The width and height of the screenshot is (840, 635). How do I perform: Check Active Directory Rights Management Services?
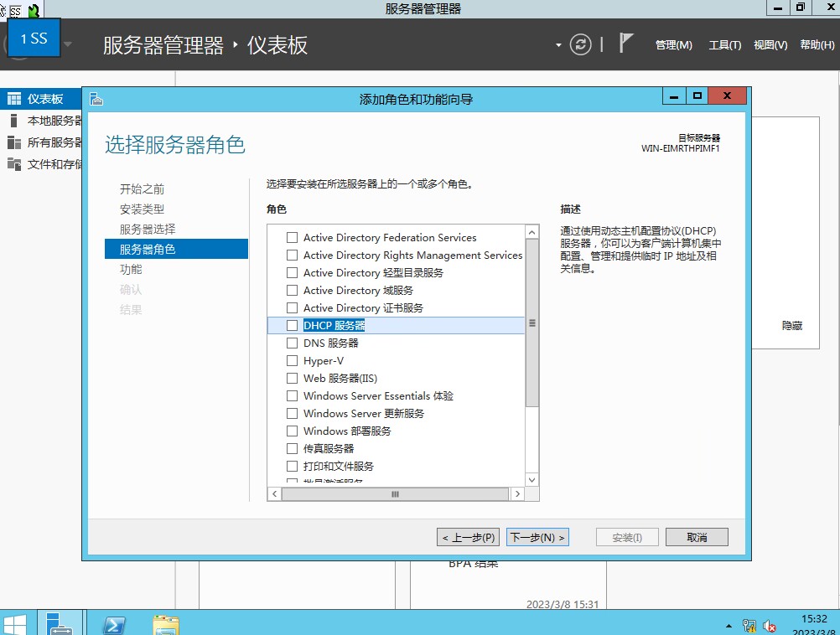pos(292,255)
